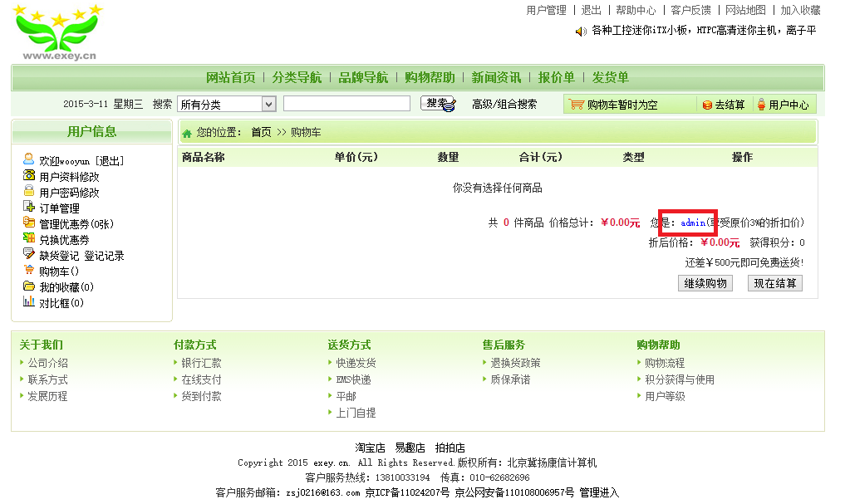Image resolution: width=850 pixels, height=504 pixels.
Task: Open 帮助中心 at the top
Action: coord(636,10)
